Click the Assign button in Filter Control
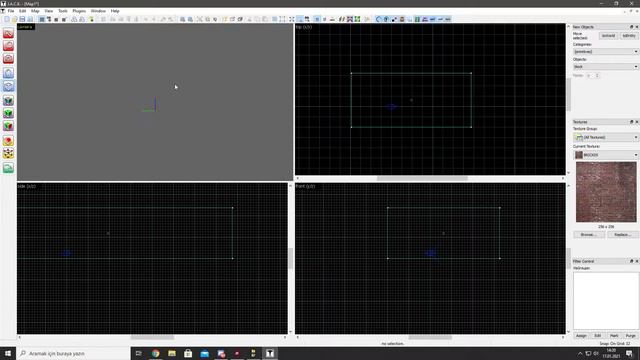 [581, 336]
